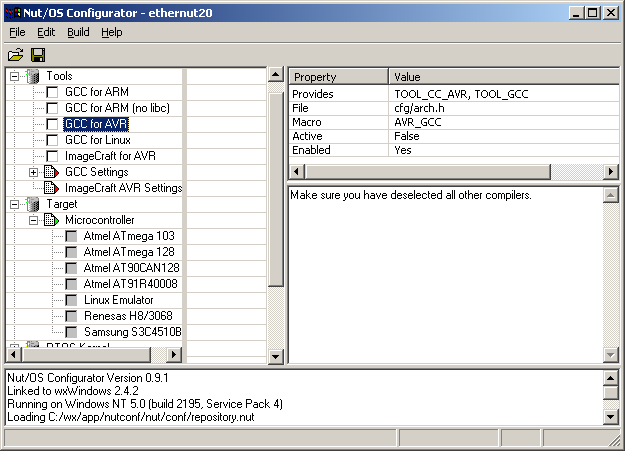Select the GCC for Linux item label

coord(98,140)
